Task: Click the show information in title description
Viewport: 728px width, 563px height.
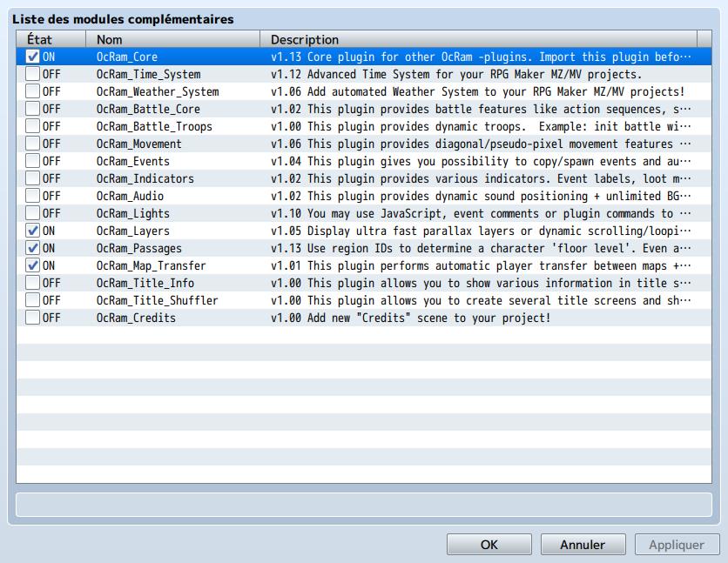Action: tap(481, 283)
